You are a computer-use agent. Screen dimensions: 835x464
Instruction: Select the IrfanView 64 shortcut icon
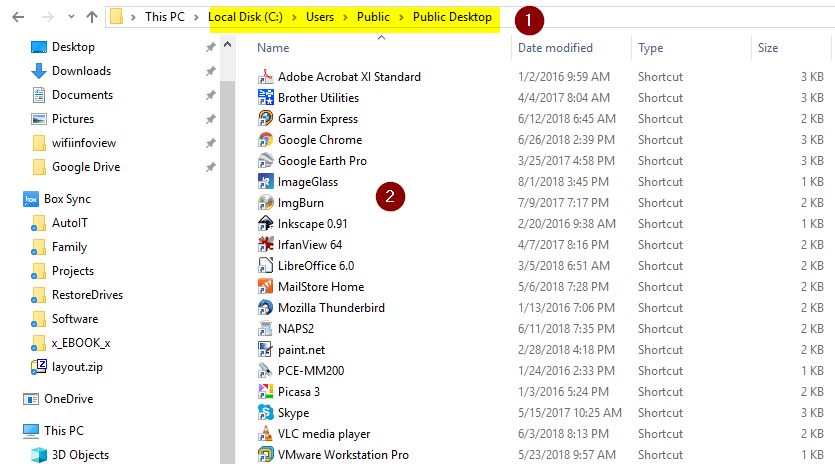tap(265, 245)
